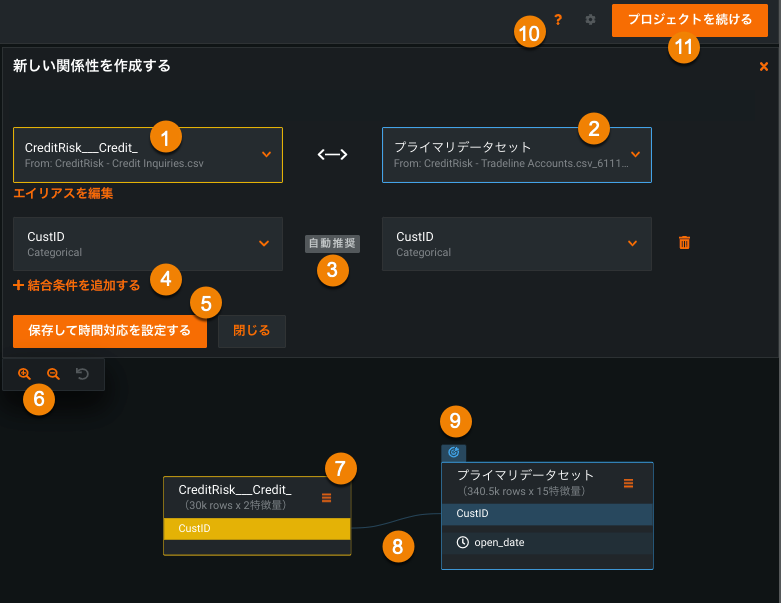
Task: Reset the graph zoom level
Action: 82,374
